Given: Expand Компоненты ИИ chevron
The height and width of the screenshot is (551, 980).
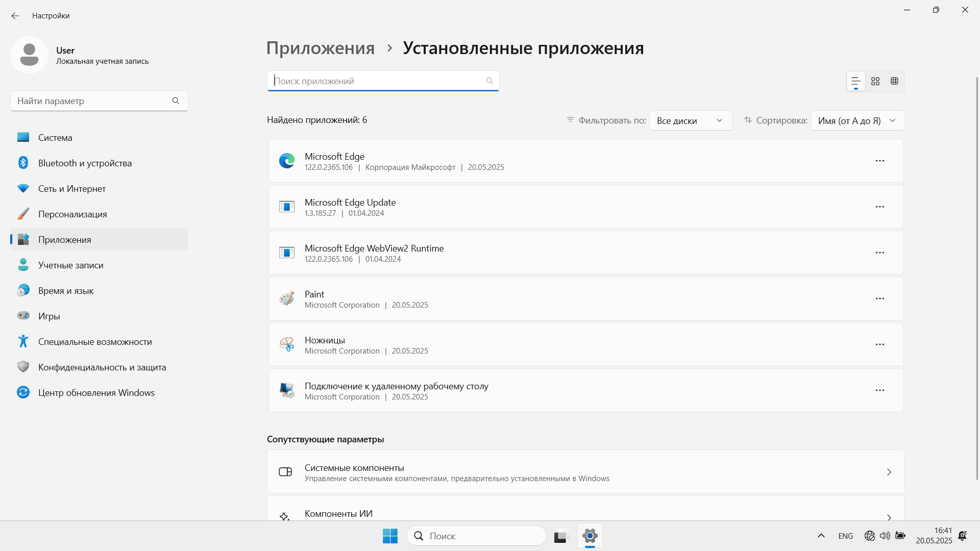Looking at the screenshot, I should pyautogui.click(x=889, y=517).
